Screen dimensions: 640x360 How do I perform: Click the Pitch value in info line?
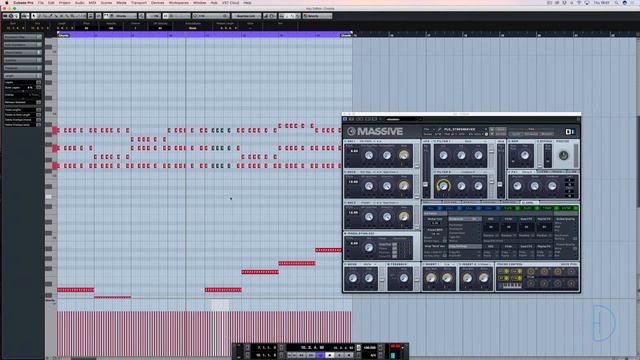pos(87,28)
